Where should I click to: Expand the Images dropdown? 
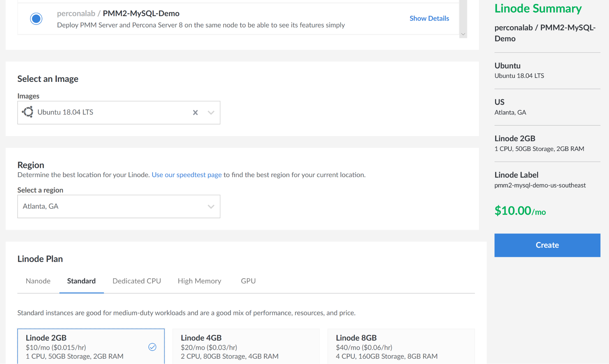click(211, 112)
